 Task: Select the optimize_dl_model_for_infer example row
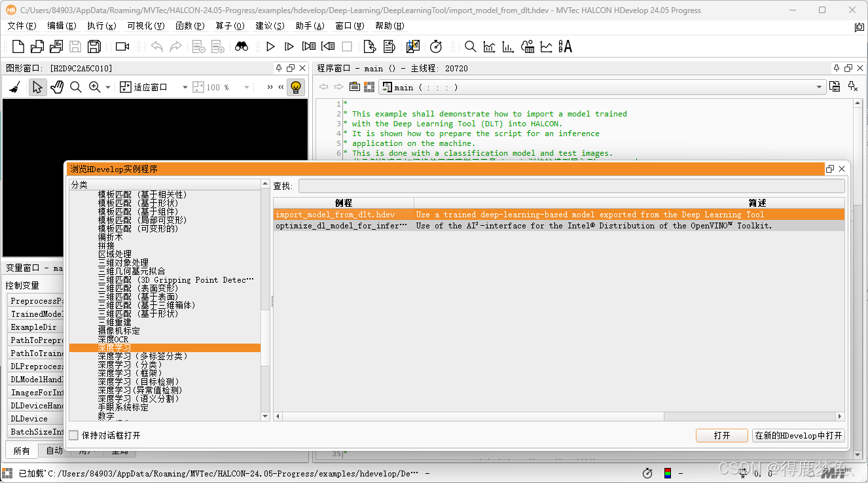tap(559, 226)
